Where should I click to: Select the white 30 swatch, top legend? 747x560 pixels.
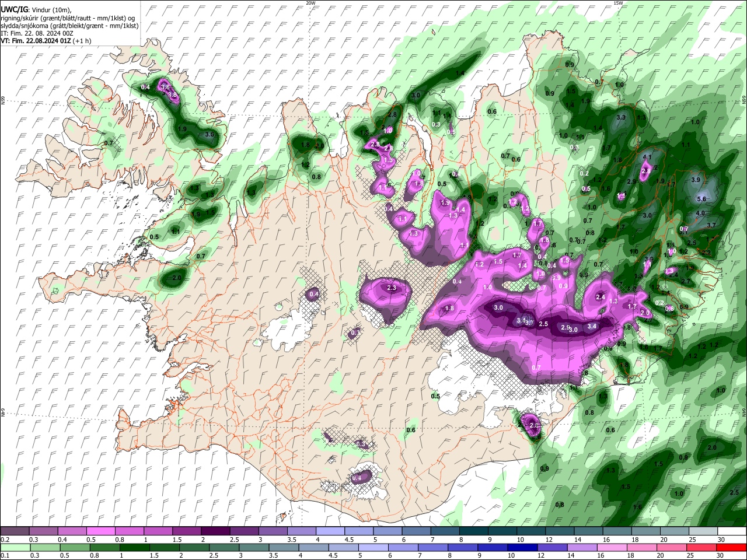(732, 531)
